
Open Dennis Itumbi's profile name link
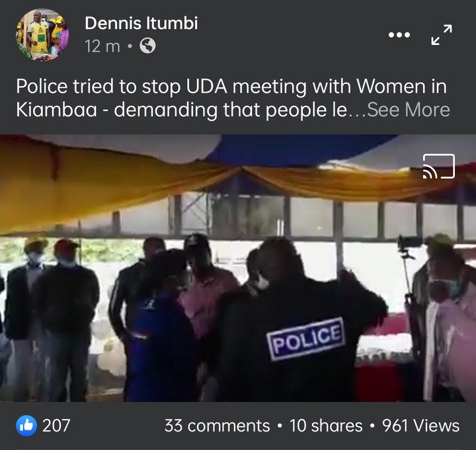[x=141, y=23]
